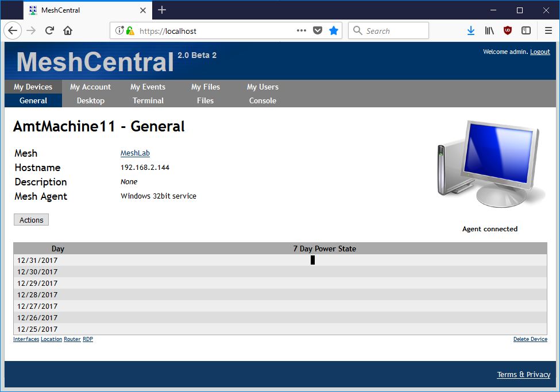Click the Logout link
Image resolution: width=560 pixels, height=392 pixels.
click(x=540, y=52)
